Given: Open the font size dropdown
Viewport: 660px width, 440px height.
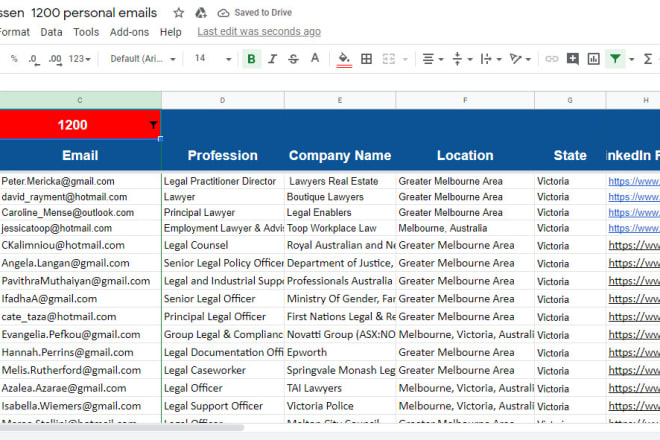Looking at the screenshot, I should click(x=213, y=59).
